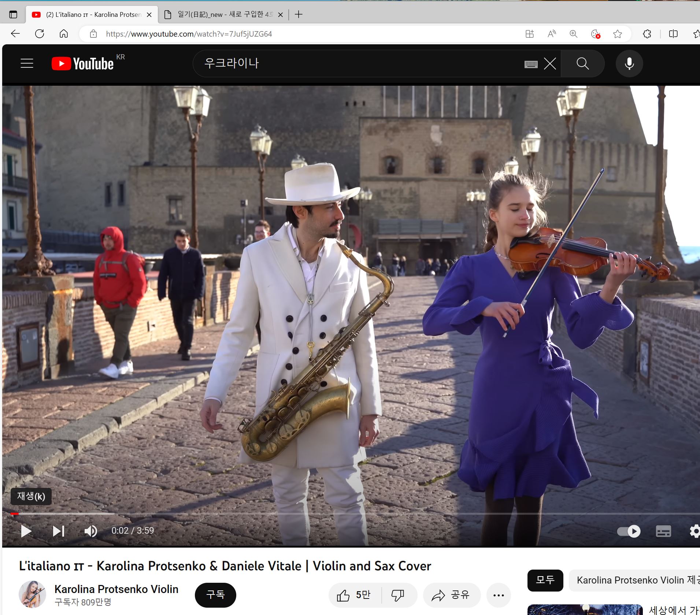Viewport: 700px width, 615px height.
Task: Clear the search box text
Action: pos(550,64)
